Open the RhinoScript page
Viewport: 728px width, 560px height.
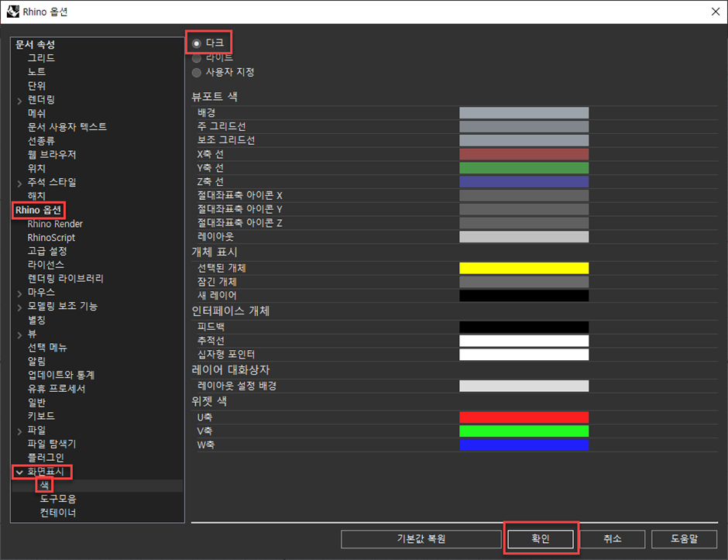[51, 238]
